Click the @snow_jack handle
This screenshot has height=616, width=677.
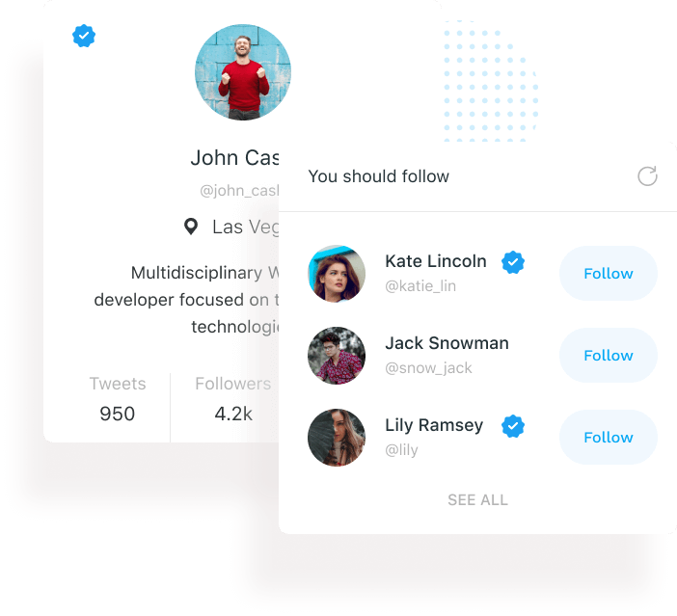pos(428,368)
